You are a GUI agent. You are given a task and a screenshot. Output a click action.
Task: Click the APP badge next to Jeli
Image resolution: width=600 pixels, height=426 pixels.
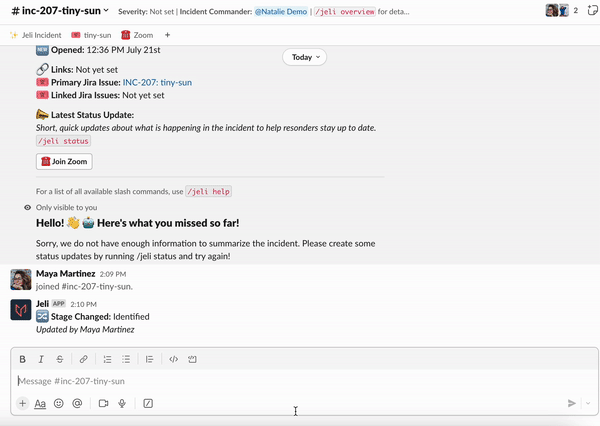click(59, 304)
